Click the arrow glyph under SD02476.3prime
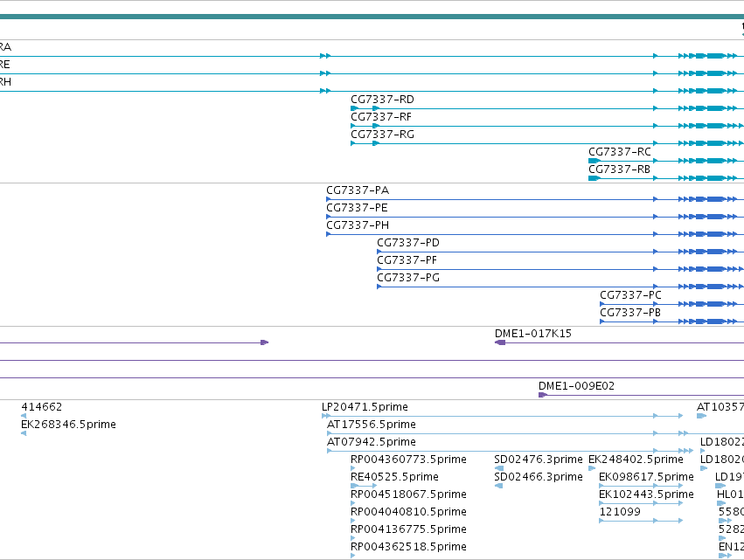744x560 pixels. (499, 468)
